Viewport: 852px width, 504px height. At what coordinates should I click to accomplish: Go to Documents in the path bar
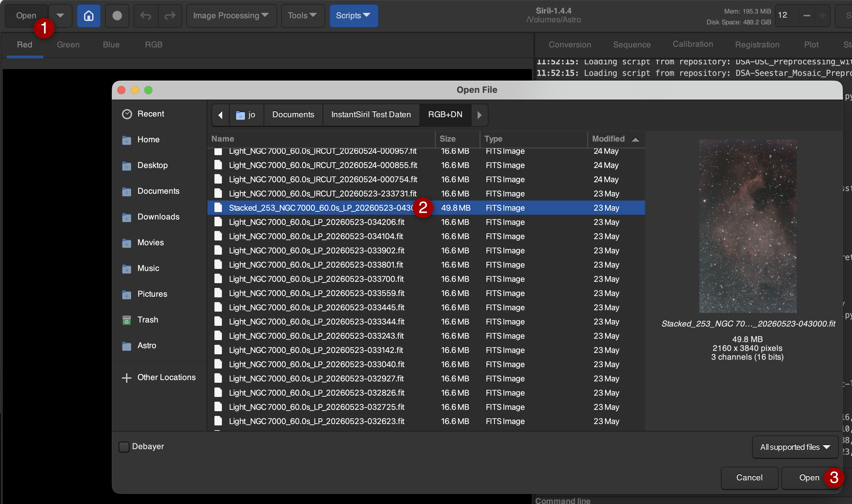293,115
